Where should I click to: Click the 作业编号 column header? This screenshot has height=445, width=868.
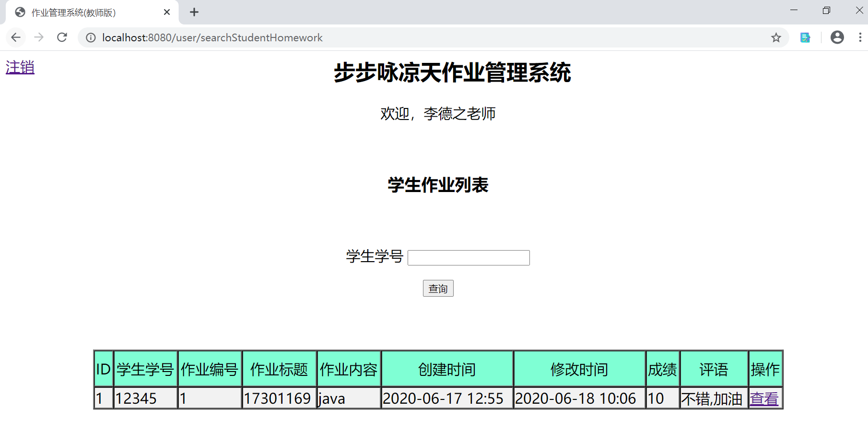pos(210,369)
